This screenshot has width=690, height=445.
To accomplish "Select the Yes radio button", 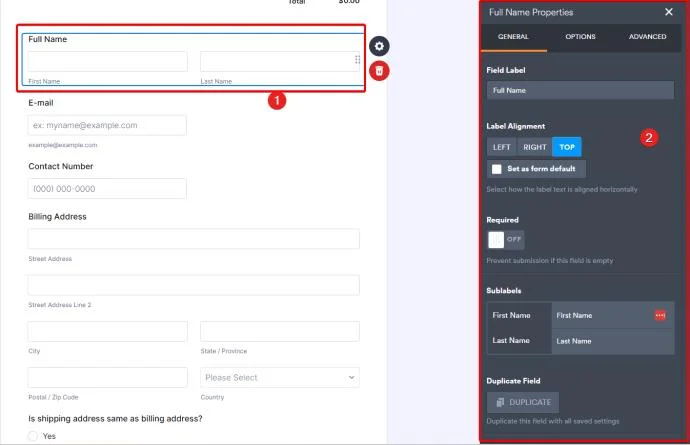I will pyautogui.click(x=33, y=436).
